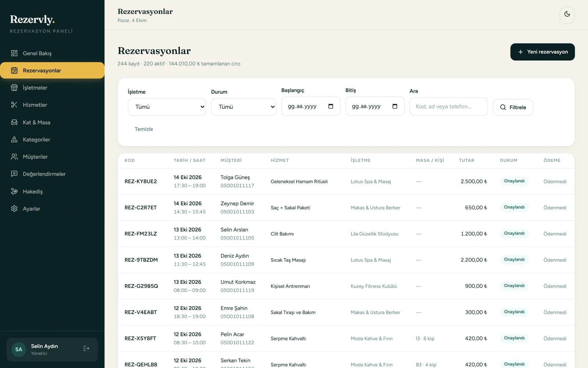Click the Bitiş date input

click(x=375, y=106)
